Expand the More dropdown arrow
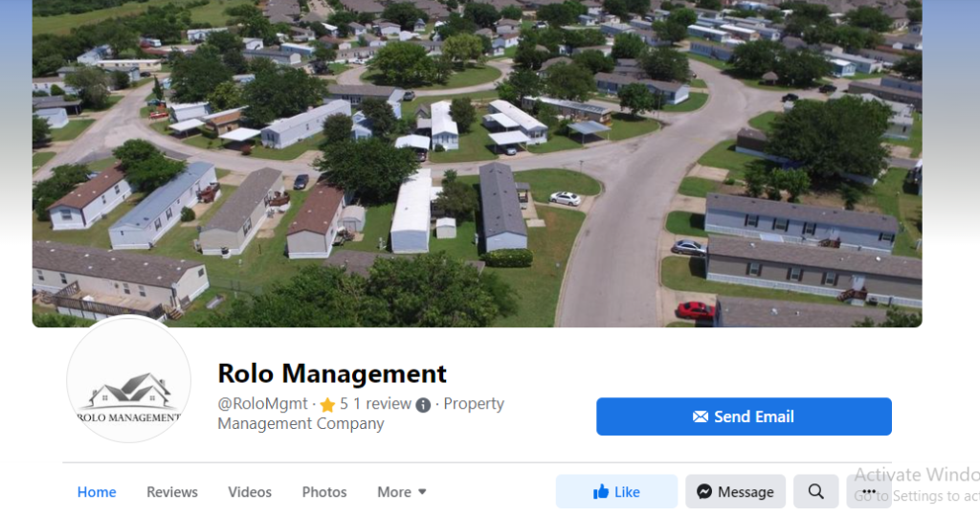This screenshot has height=516, width=980. (422, 492)
